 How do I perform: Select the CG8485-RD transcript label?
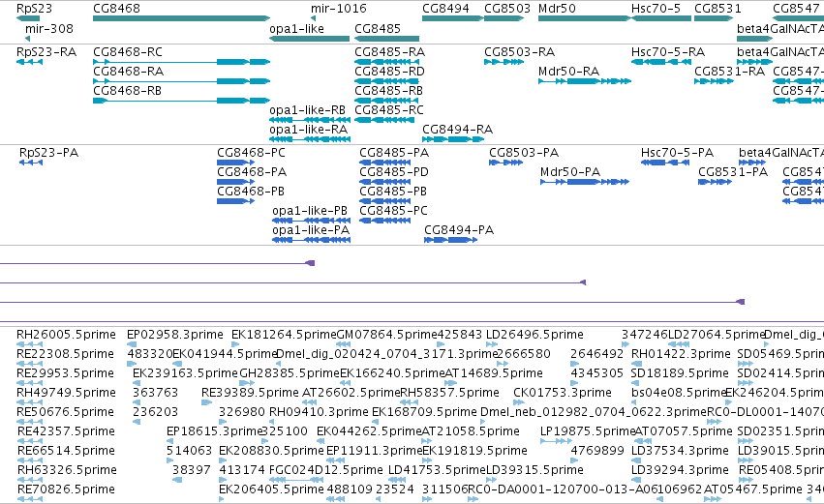pos(390,72)
